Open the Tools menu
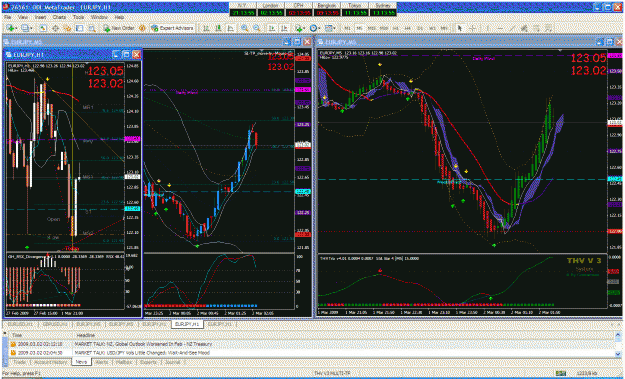The width and height of the screenshot is (625, 379). (78, 18)
